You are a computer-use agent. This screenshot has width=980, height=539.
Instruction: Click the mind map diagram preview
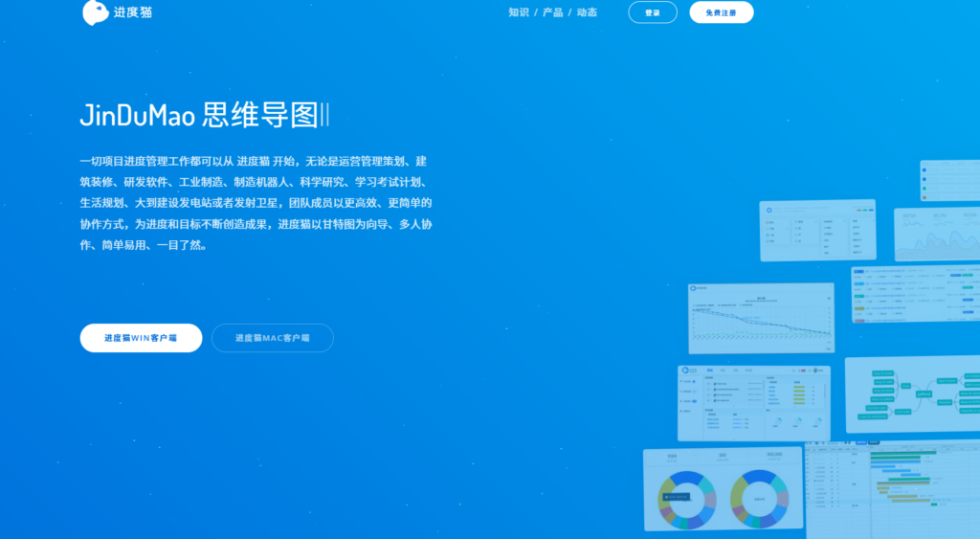click(912, 393)
